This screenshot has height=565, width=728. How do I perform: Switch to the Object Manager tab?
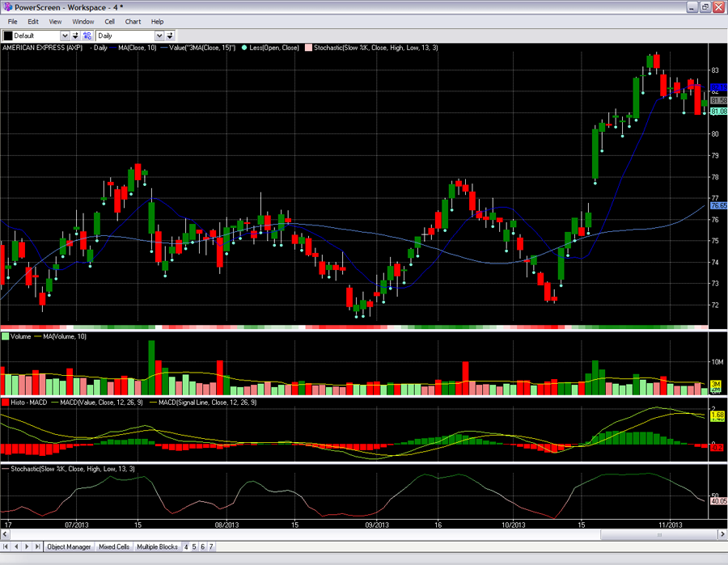pos(69,547)
